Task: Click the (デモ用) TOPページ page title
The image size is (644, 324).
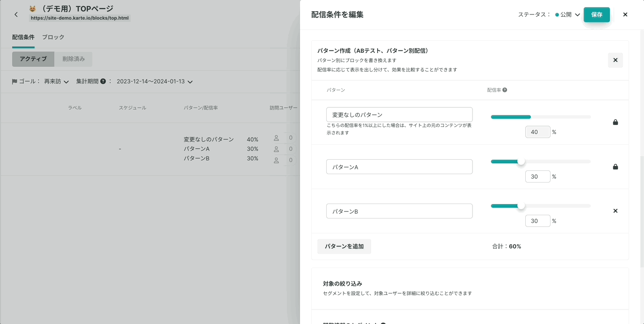Action: 78,8
